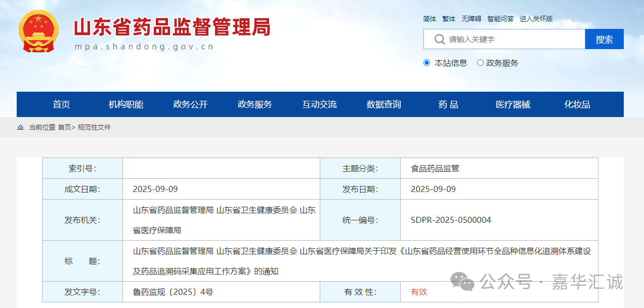Open the 互动交流 menu
This screenshot has width=644, height=308.
tap(319, 104)
